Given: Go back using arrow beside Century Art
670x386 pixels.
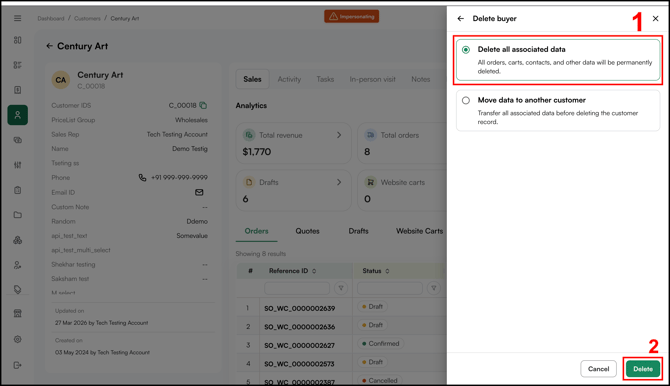Looking at the screenshot, I should [50, 46].
